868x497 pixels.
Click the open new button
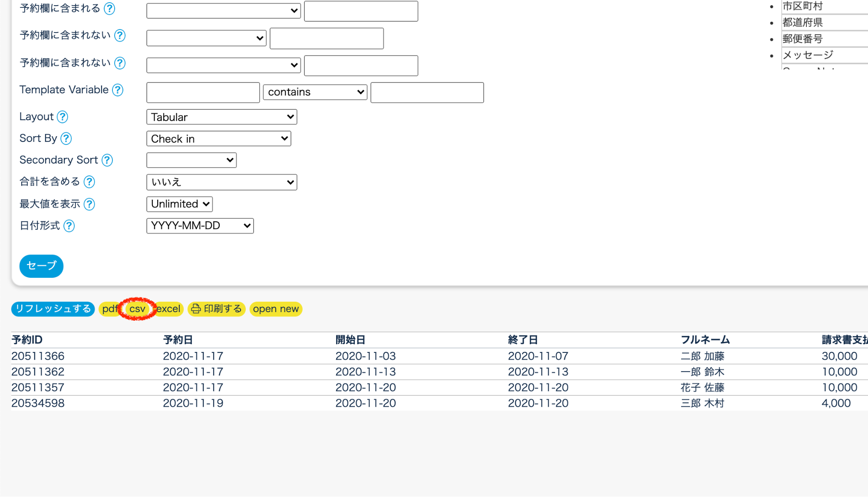276,309
